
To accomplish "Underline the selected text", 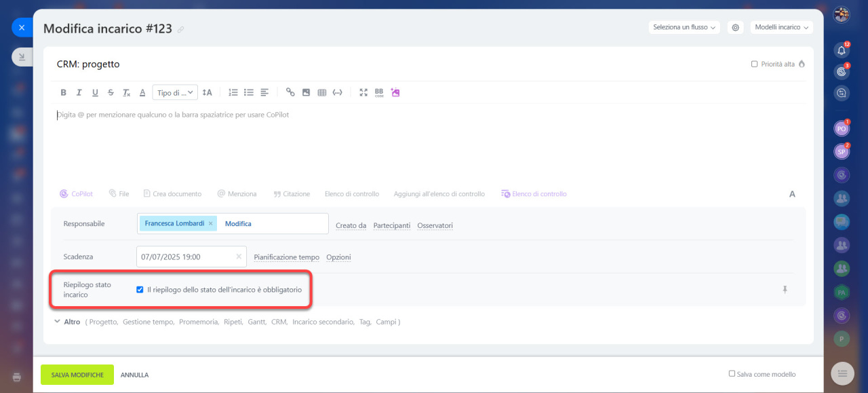I will [95, 92].
